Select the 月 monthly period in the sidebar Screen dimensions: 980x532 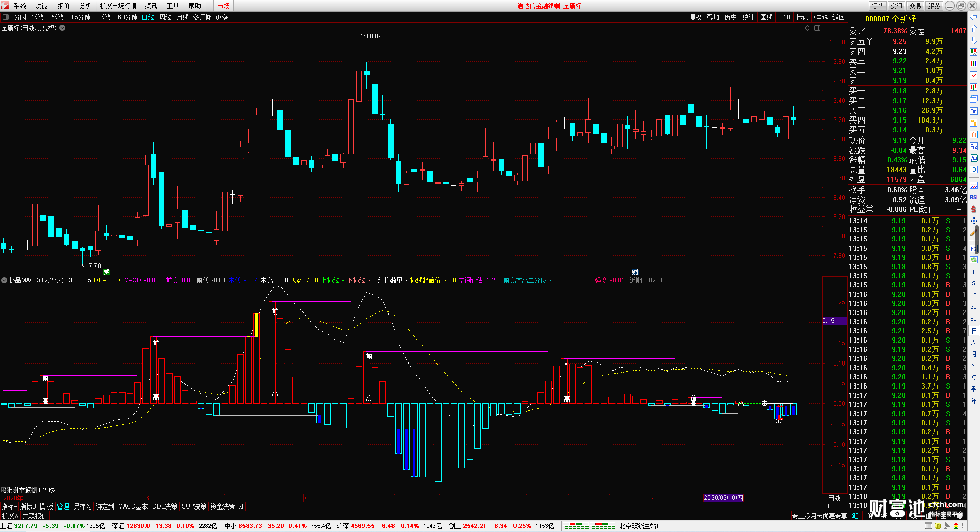974,354
